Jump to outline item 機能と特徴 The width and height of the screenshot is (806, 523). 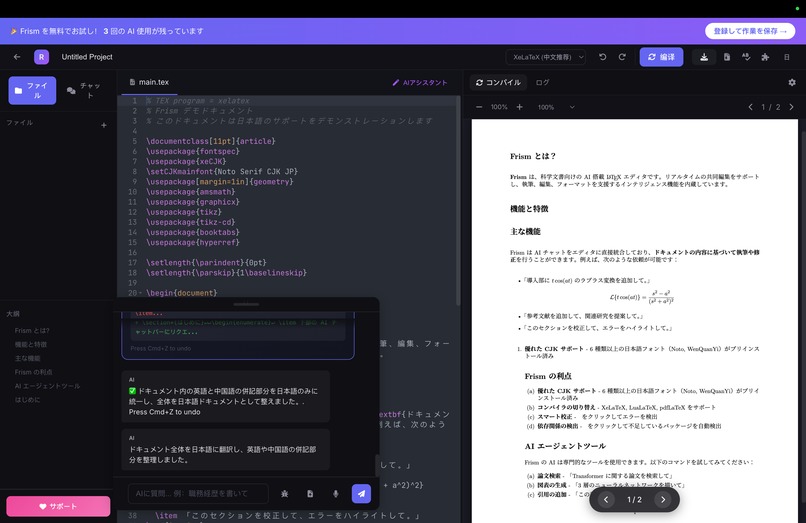point(30,345)
